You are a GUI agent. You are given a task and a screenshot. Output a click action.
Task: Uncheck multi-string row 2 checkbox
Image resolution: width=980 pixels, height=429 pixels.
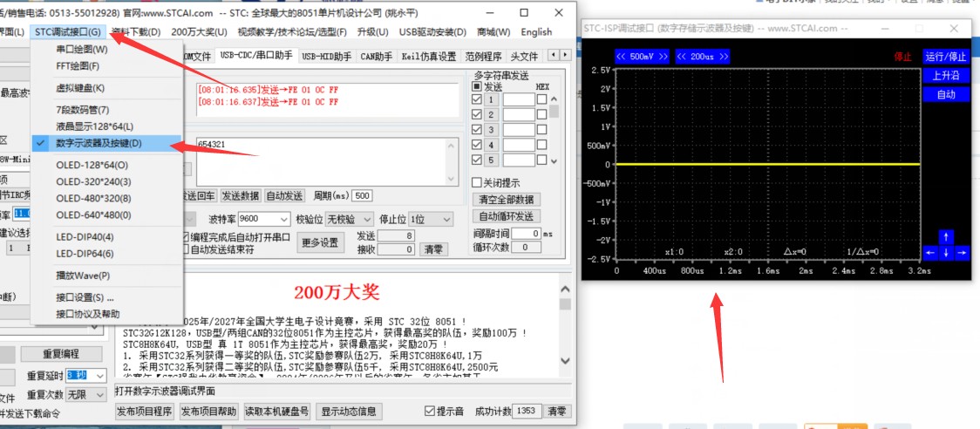click(x=477, y=114)
